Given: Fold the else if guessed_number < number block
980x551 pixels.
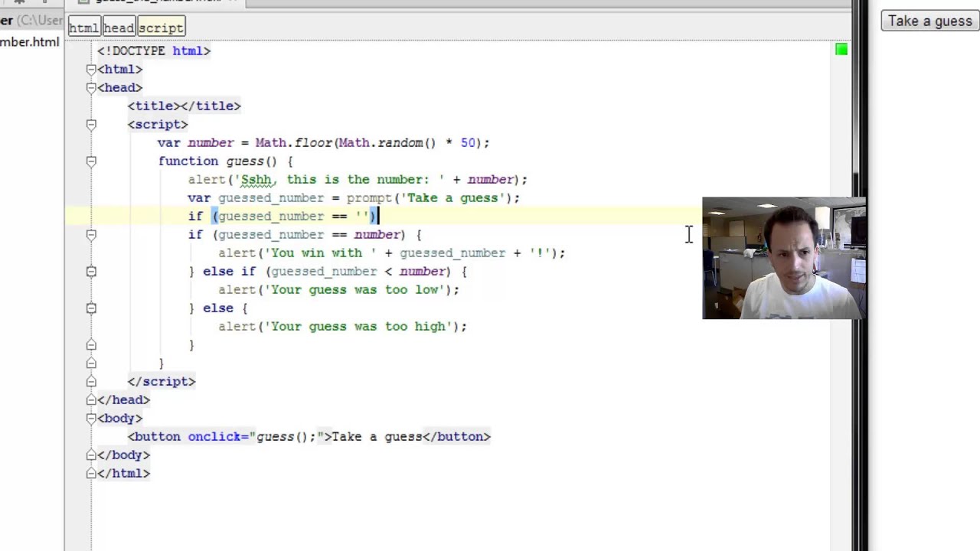Looking at the screenshot, I should pyautogui.click(x=91, y=271).
